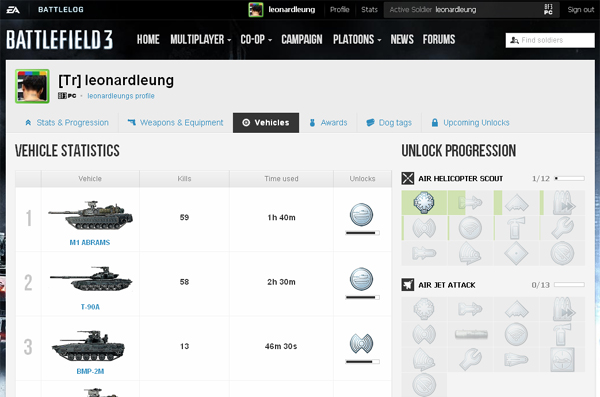
Task: Select the heat seekers icon in Air Jet Attack
Action: click(470, 309)
